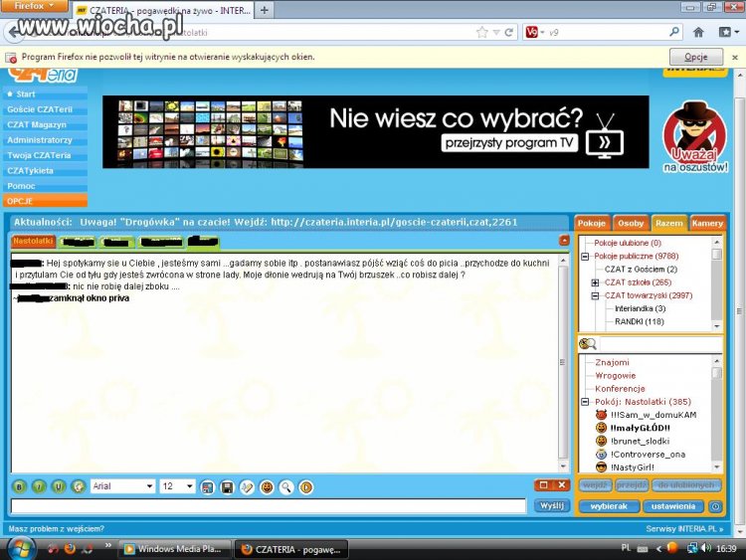Switch to the Kamery tab
This screenshot has width=746, height=560.
pos(707,223)
